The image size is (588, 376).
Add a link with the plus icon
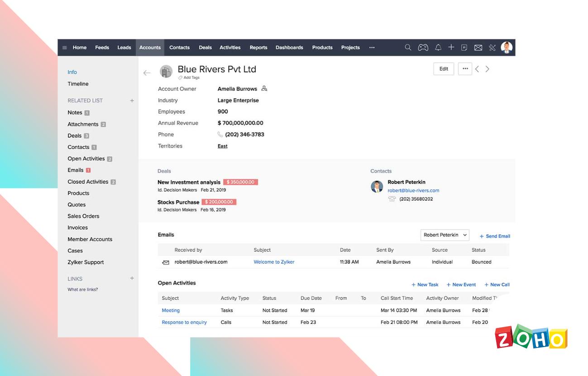coord(132,278)
